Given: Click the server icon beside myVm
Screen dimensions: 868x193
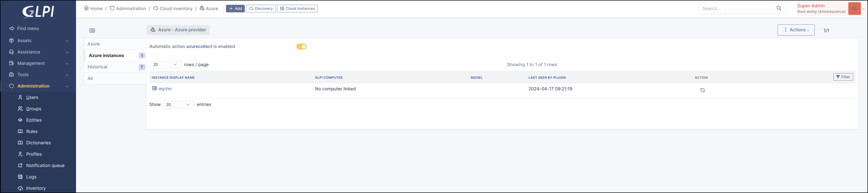Looking at the screenshot, I should click(x=154, y=88).
